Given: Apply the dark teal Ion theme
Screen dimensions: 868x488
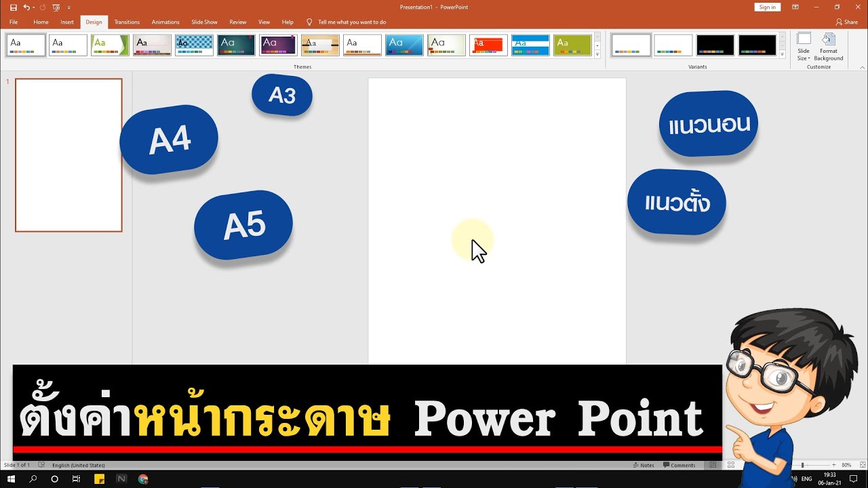Looking at the screenshot, I should pyautogui.click(x=236, y=45).
